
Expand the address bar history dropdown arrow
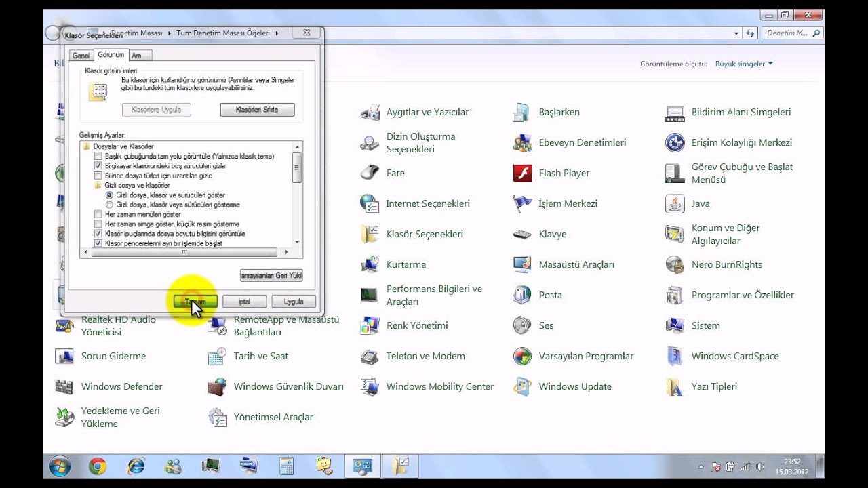pos(736,33)
